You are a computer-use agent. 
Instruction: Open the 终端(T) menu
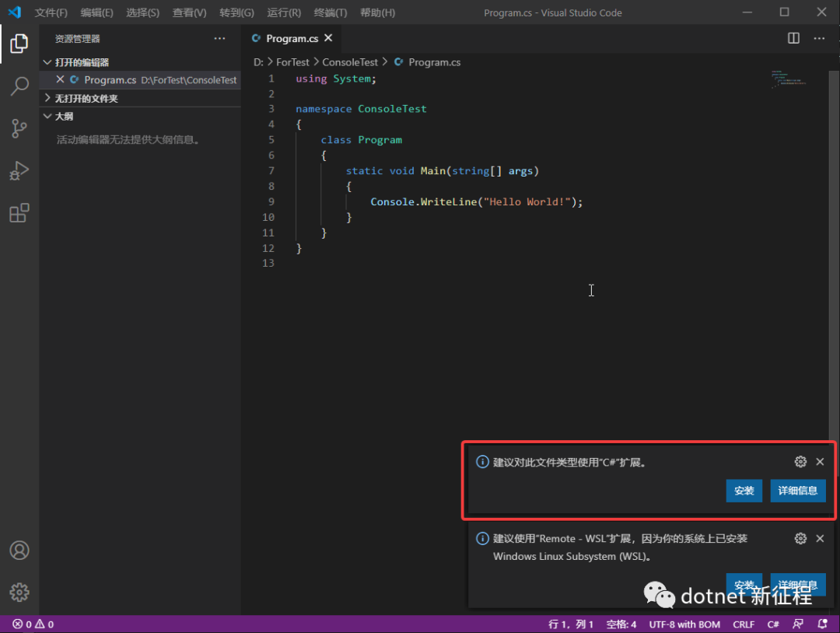pyautogui.click(x=330, y=12)
